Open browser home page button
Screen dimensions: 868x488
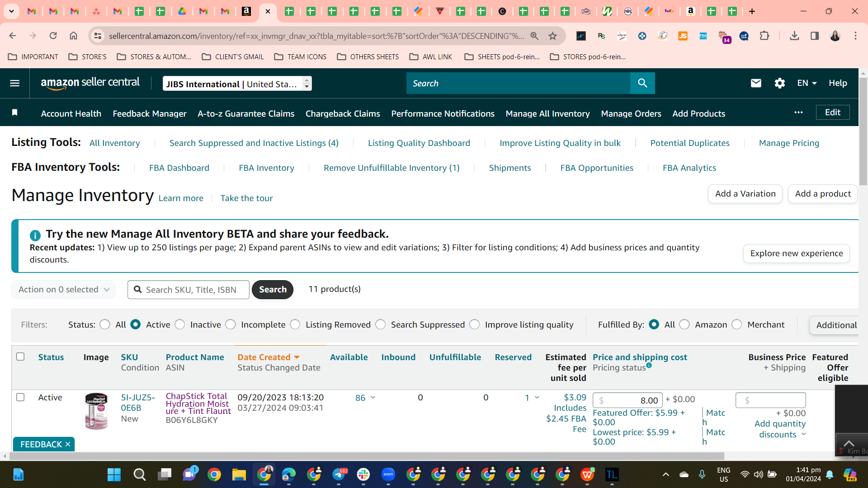click(73, 36)
